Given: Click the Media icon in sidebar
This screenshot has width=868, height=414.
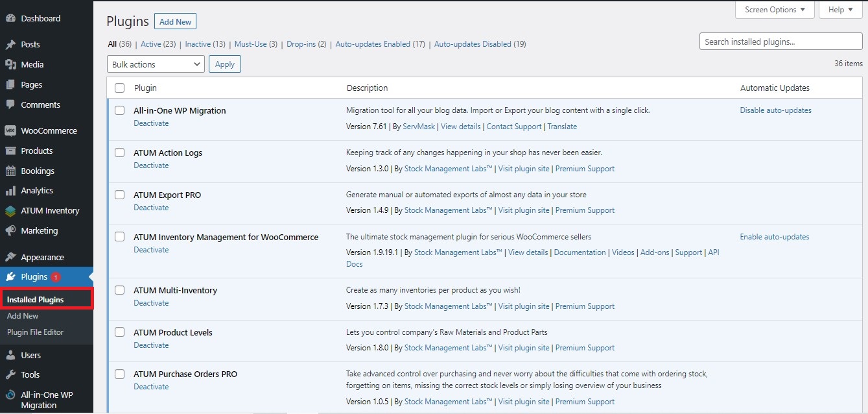Looking at the screenshot, I should [10, 65].
